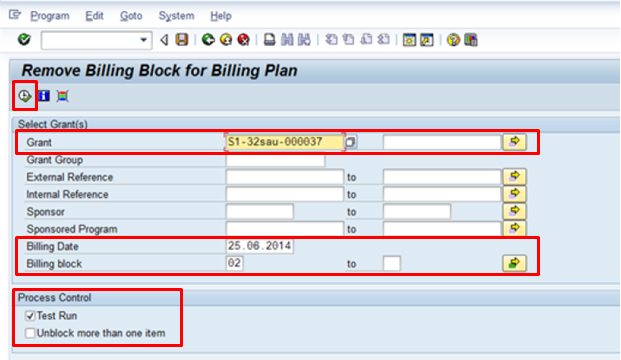Screen dimensions: 621x360
Task: Collapse the command field with triangle icon
Action: (164, 40)
